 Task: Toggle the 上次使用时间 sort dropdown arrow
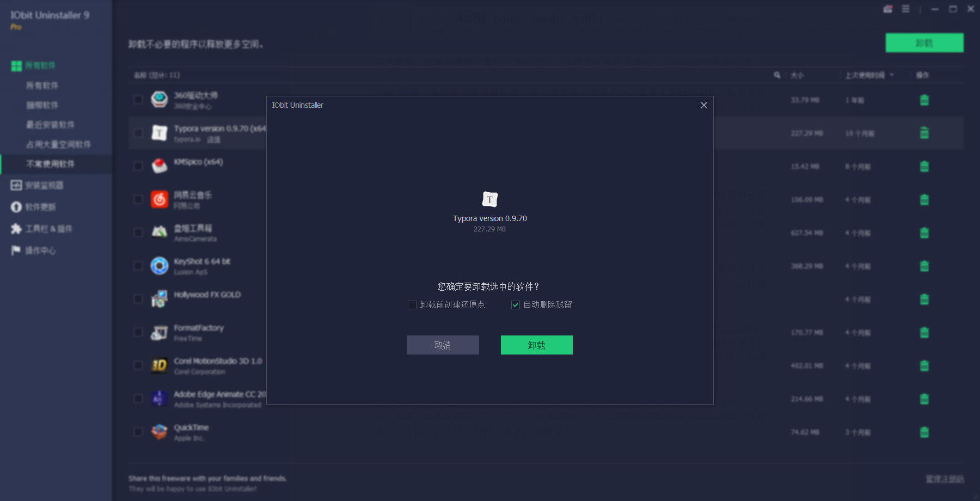tap(892, 75)
